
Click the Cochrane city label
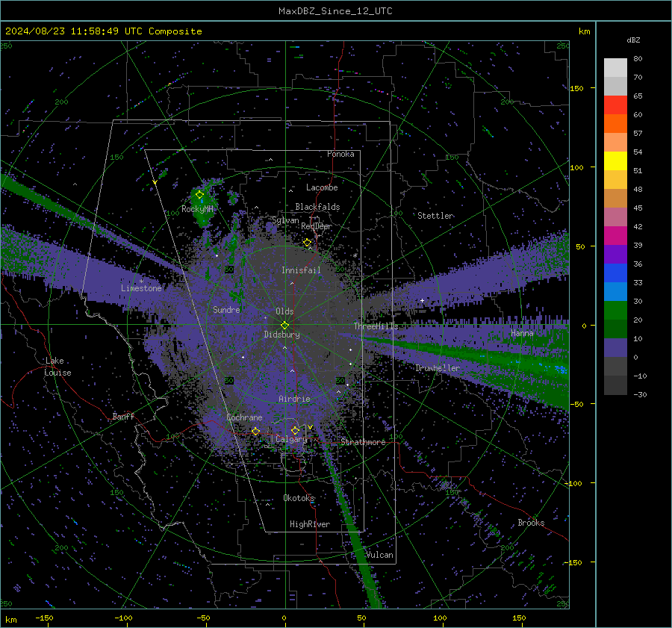[244, 417]
